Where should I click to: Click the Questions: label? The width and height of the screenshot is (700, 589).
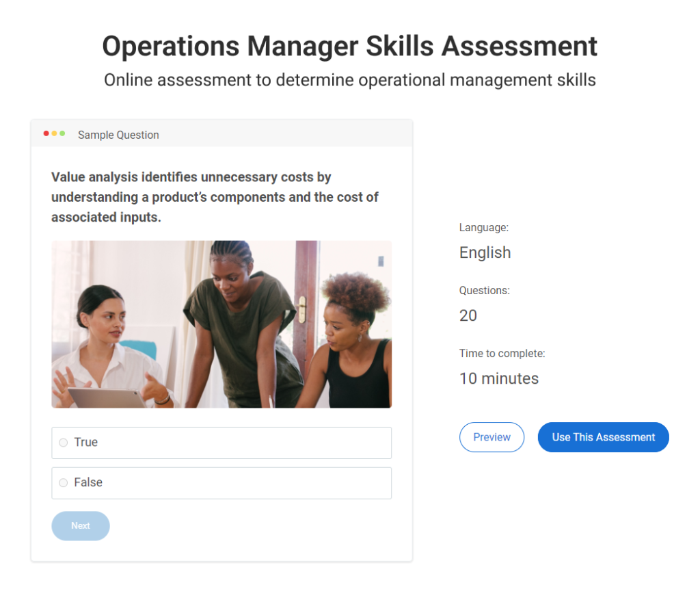pos(484,290)
